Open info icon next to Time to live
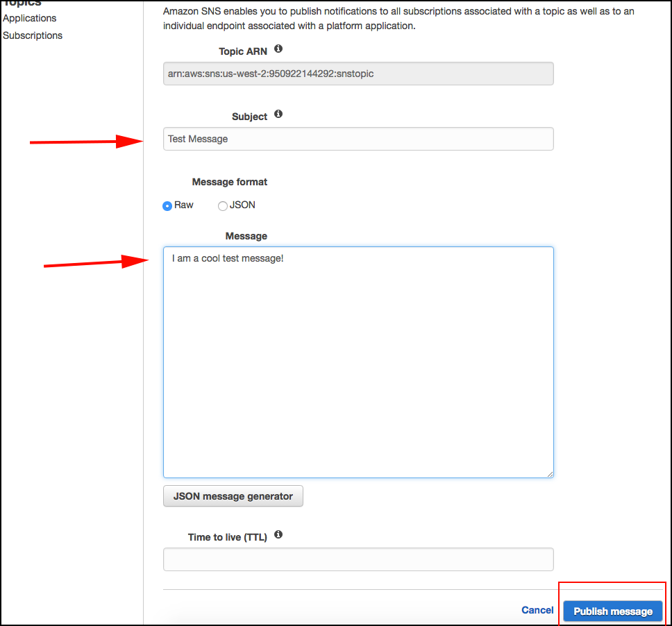 pyautogui.click(x=278, y=534)
